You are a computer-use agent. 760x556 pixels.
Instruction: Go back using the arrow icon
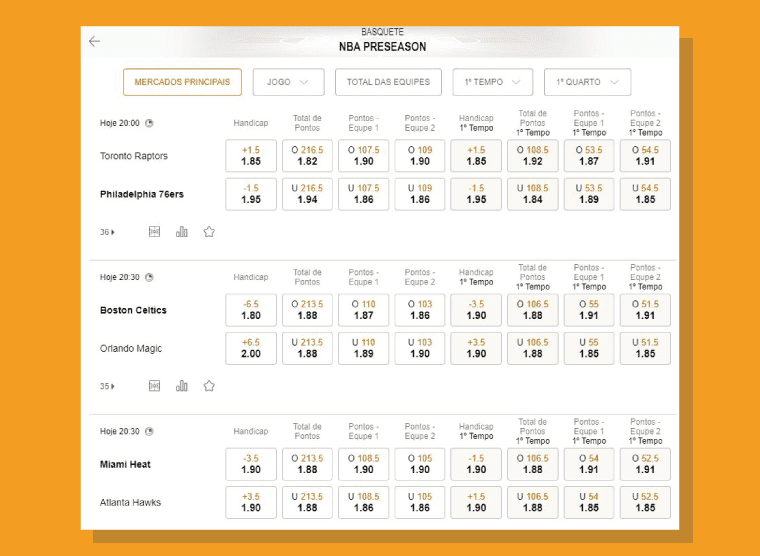tap(94, 41)
